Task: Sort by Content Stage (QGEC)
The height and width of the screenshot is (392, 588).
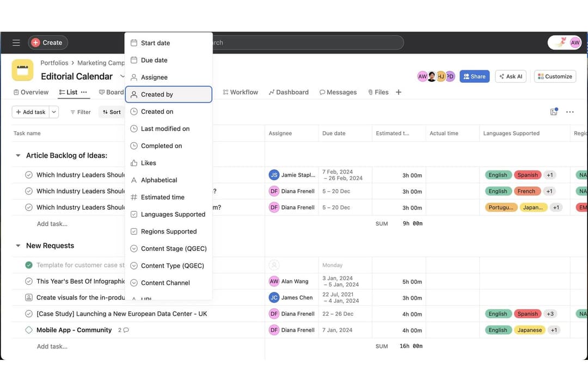Action: [169, 249]
